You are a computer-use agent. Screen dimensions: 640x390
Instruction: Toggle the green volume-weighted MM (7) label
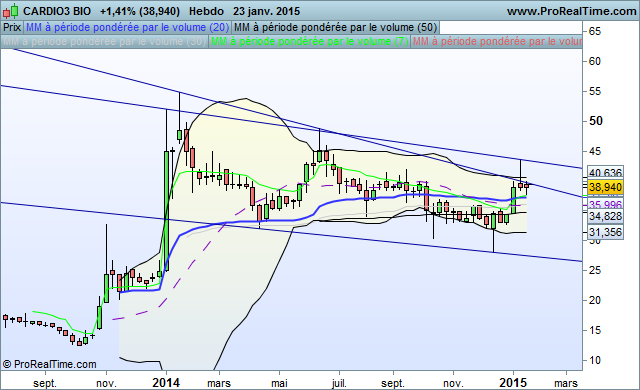(309, 41)
